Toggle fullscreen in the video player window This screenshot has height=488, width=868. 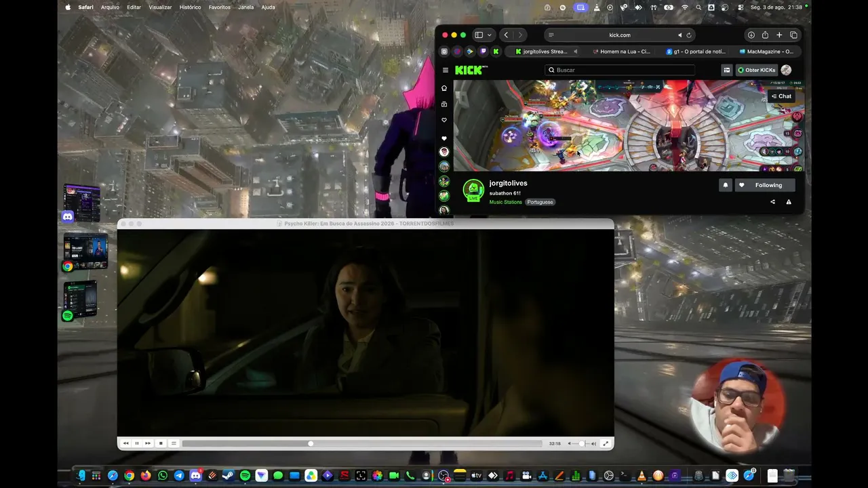tap(606, 443)
